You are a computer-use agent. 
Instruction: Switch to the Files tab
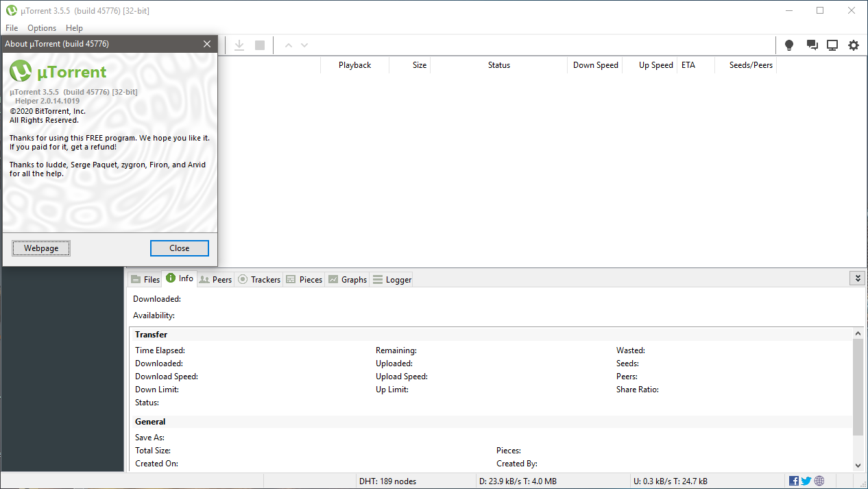(145, 279)
